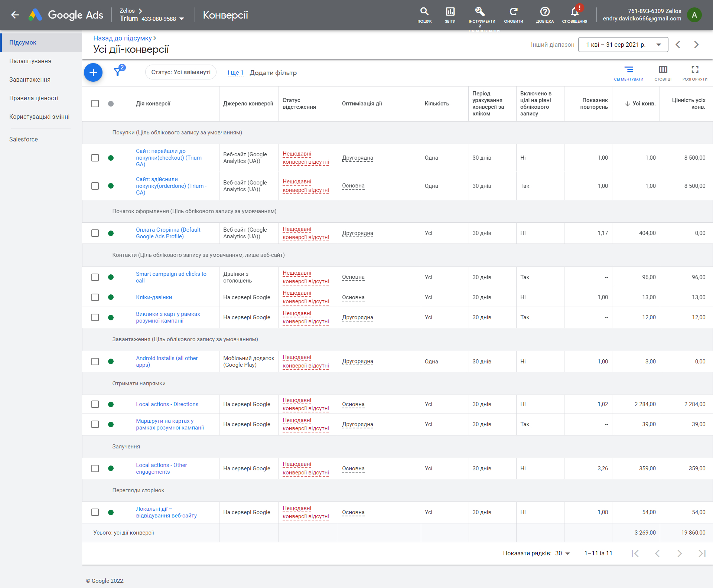Toggle the select-all checkbox in the table header
Image resolution: width=713 pixels, height=588 pixels.
click(x=95, y=104)
